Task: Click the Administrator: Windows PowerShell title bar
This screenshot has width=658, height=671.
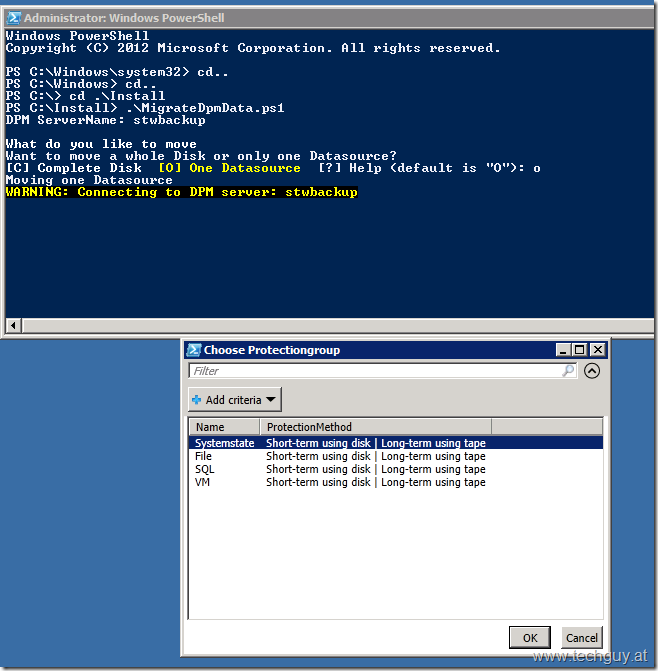Action: pyautogui.click(x=329, y=18)
